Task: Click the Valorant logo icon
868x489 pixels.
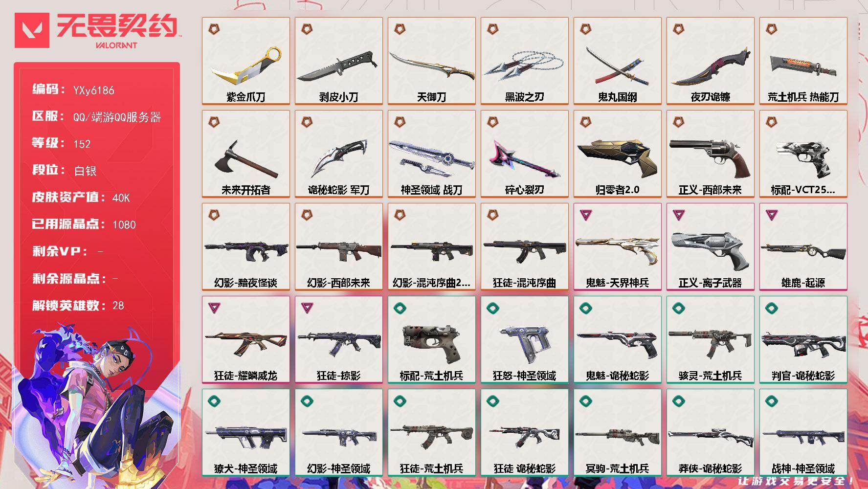Action: click(x=32, y=30)
